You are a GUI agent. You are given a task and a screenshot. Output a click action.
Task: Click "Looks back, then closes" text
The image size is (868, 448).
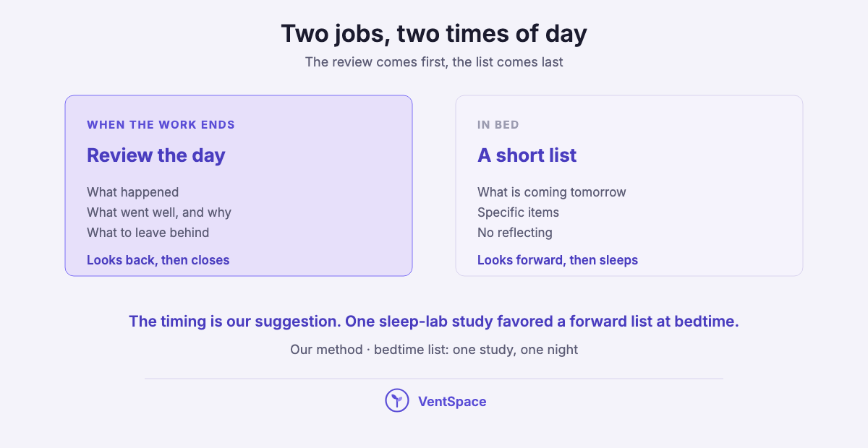pos(158,260)
